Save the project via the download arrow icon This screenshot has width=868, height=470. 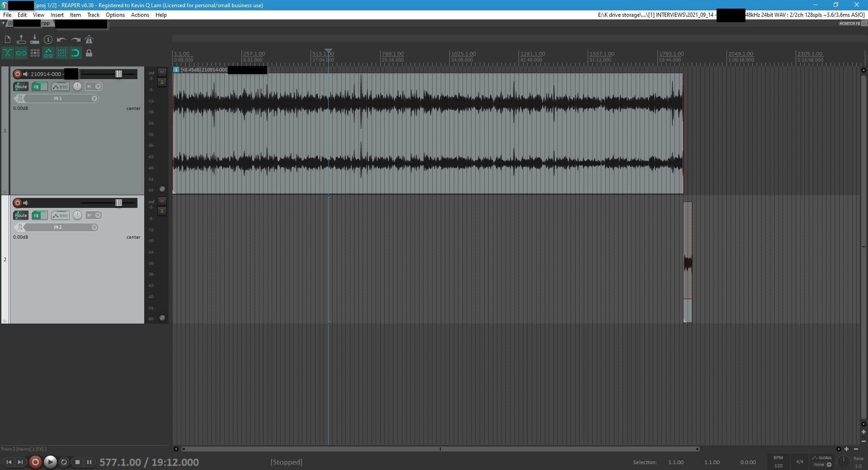pos(35,40)
